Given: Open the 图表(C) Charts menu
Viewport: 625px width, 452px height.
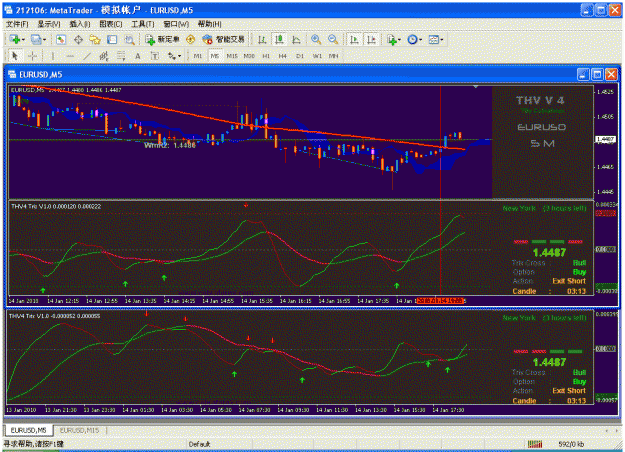Looking at the screenshot, I should click(x=111, y=24).
